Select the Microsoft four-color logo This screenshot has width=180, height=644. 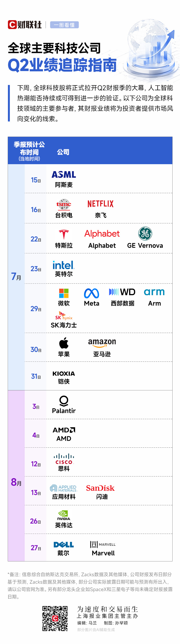64,293
